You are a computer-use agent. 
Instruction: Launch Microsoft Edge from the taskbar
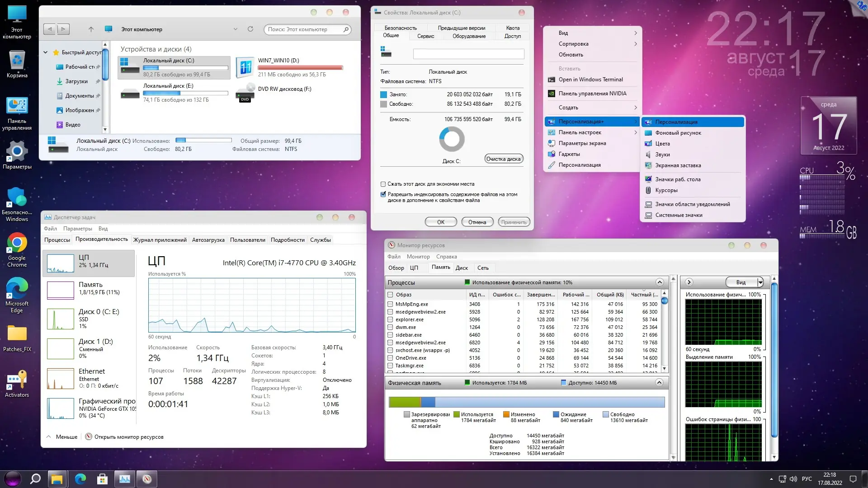tap(80, 479)
